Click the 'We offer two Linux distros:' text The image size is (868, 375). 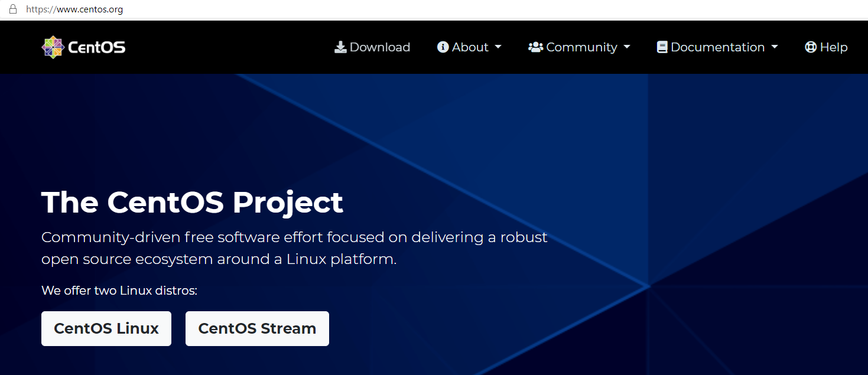[x=119, y=291]
